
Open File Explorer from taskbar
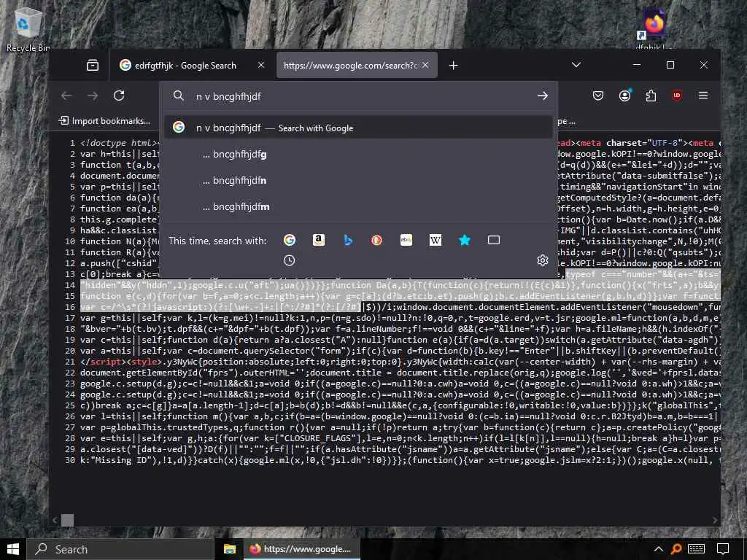(x=230, y=549)
